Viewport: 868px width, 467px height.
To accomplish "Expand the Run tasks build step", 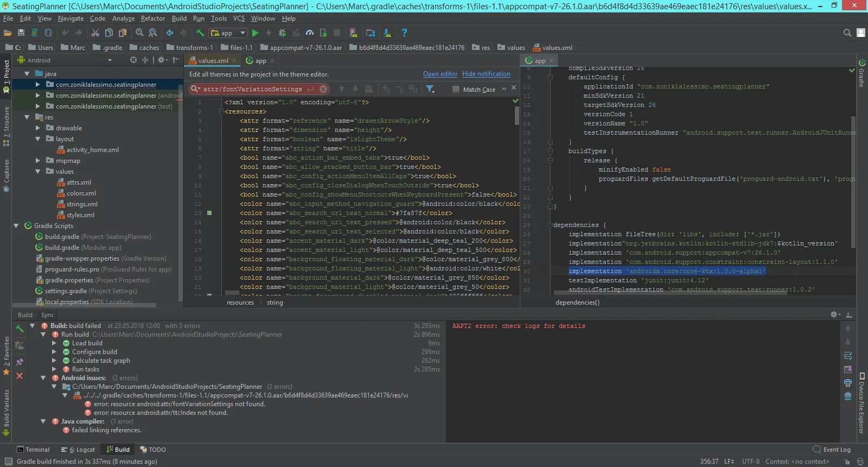I will [54, 369].
